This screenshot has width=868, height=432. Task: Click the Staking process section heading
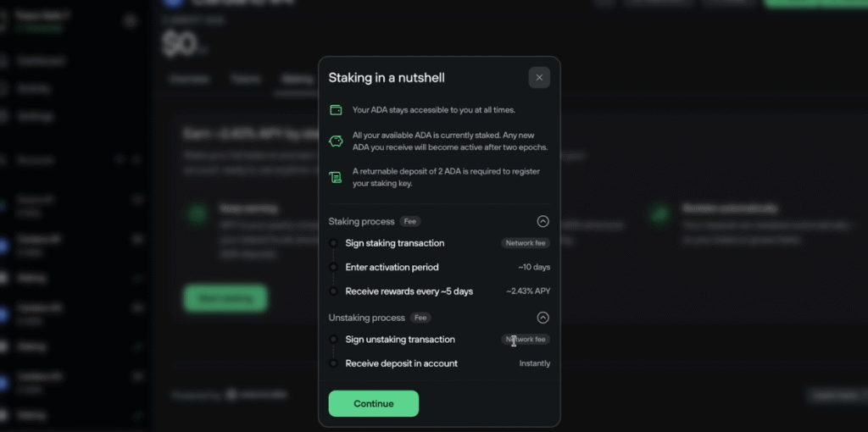click(x=362, y=221)
